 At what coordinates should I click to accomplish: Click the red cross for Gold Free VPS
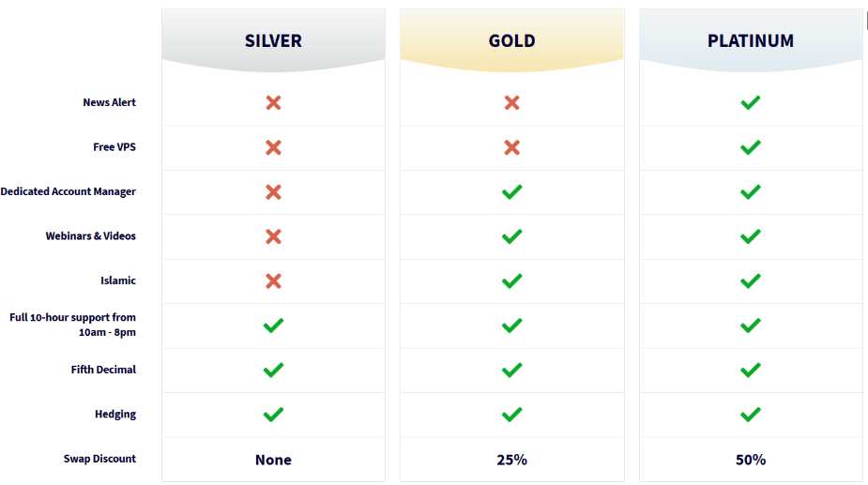click(512, 147)
